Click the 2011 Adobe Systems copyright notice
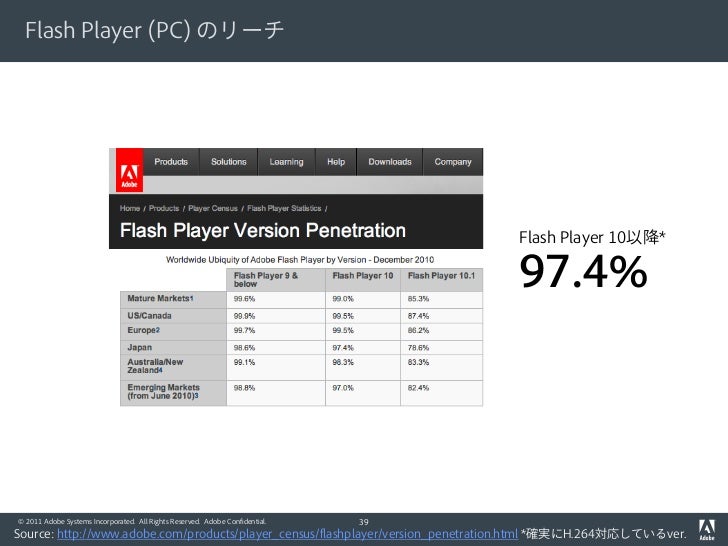The width and height of the screenshot is (728, 546). pos(142,521)
